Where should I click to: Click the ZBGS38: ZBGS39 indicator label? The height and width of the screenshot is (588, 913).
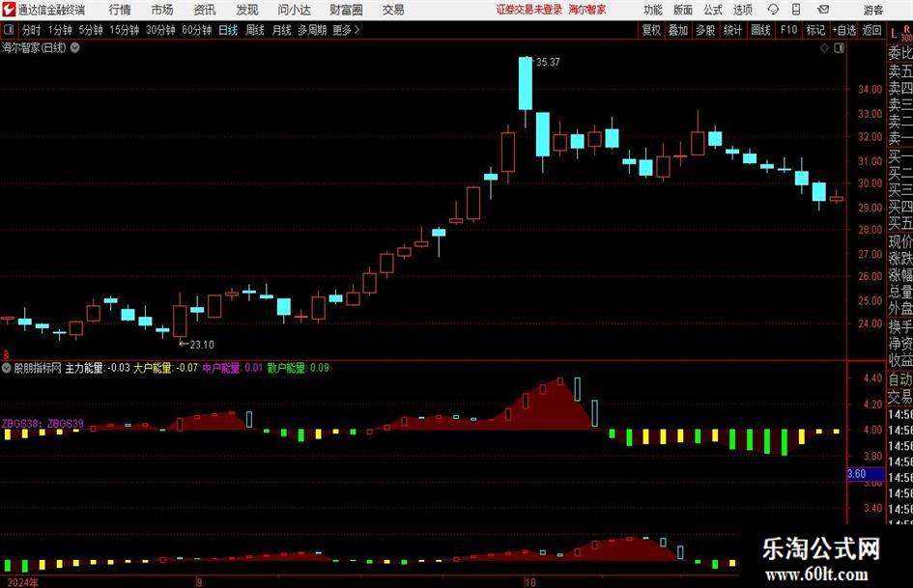[x=43, y=424]
